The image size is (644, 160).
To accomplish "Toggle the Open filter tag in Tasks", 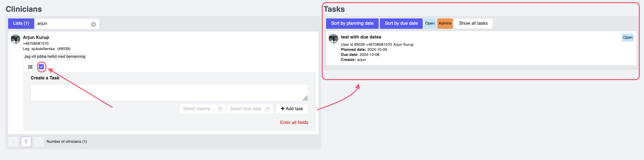I will coord(430,23).
